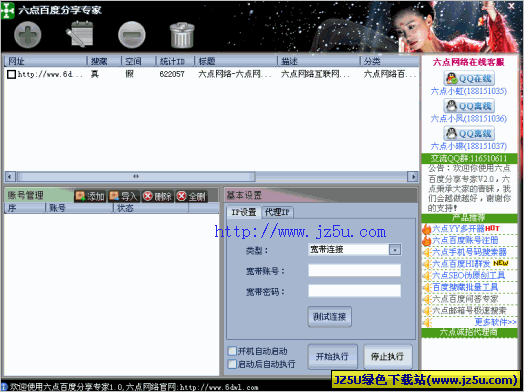Click the right arrow of the list's horizontal scrollbar
Screen dimensions: 524x392
(x=413, y=176)
